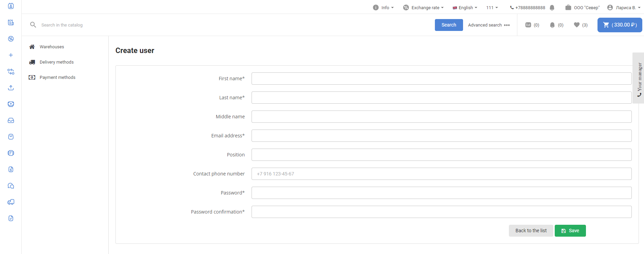Focus the Email address input field
Image resolution: width=644 pixels, height=254 pixels.
coord(441,136)
